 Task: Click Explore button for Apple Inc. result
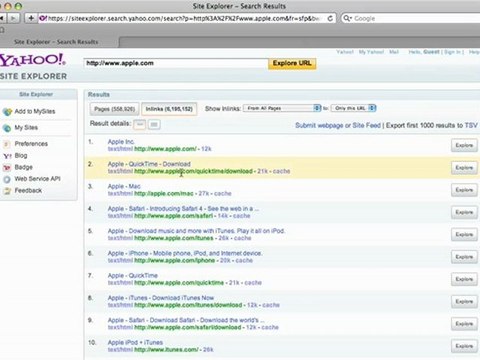(464, 146)
